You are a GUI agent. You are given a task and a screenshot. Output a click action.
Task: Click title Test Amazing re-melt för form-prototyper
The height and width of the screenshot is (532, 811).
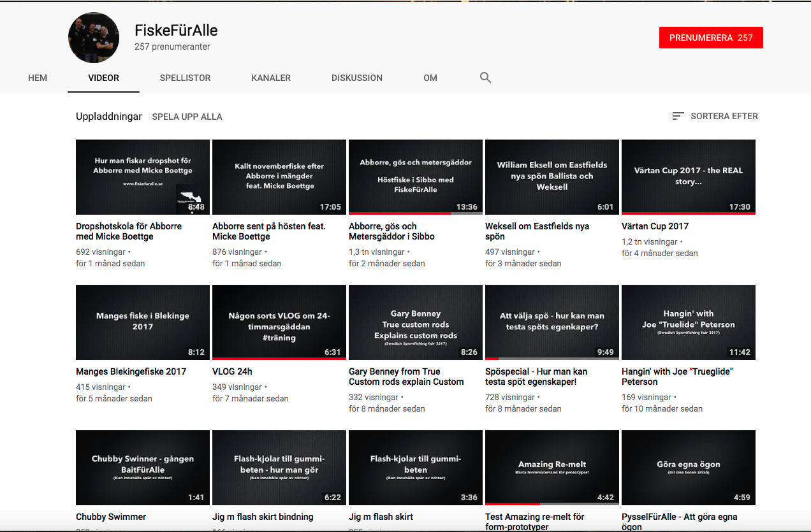coord(535,521)
